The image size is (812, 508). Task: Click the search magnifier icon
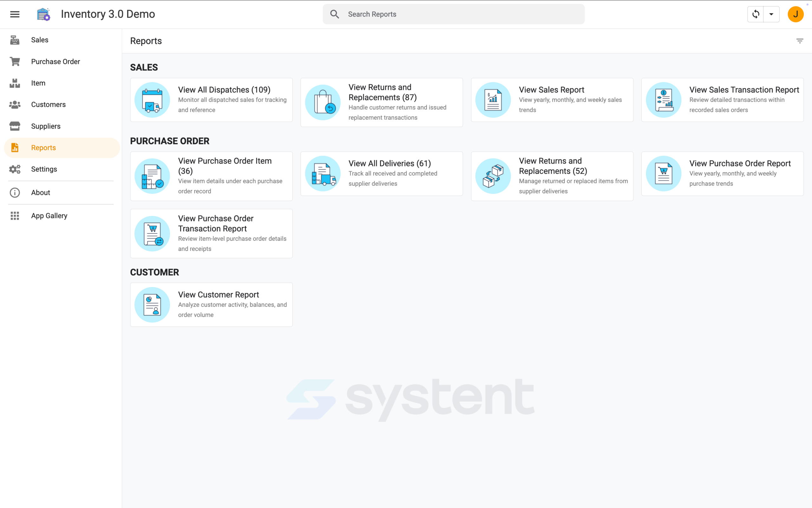335,14
